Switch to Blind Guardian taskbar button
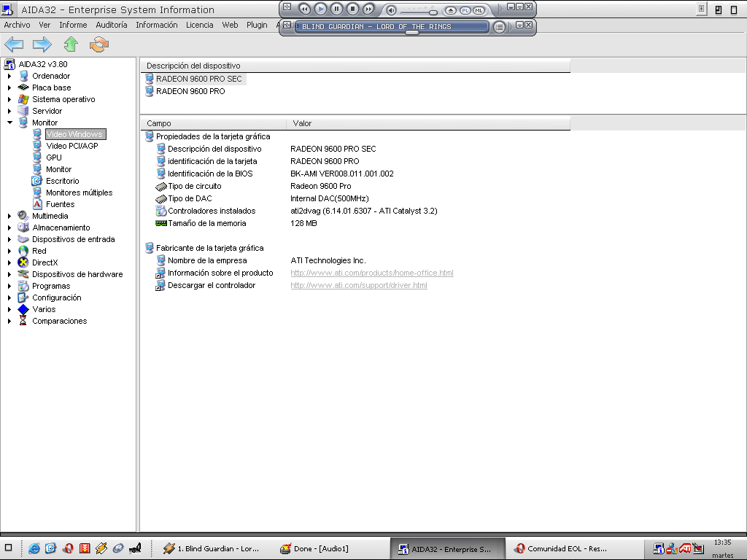Viewport: 747px width, 560px height. 211,549
